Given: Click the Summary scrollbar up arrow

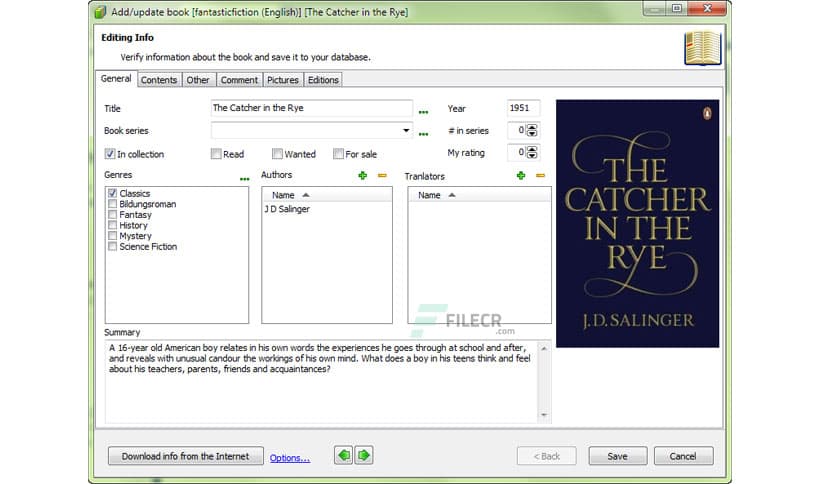Looking at the screenshot, I should pyautogui.click(x=544, y=348).
